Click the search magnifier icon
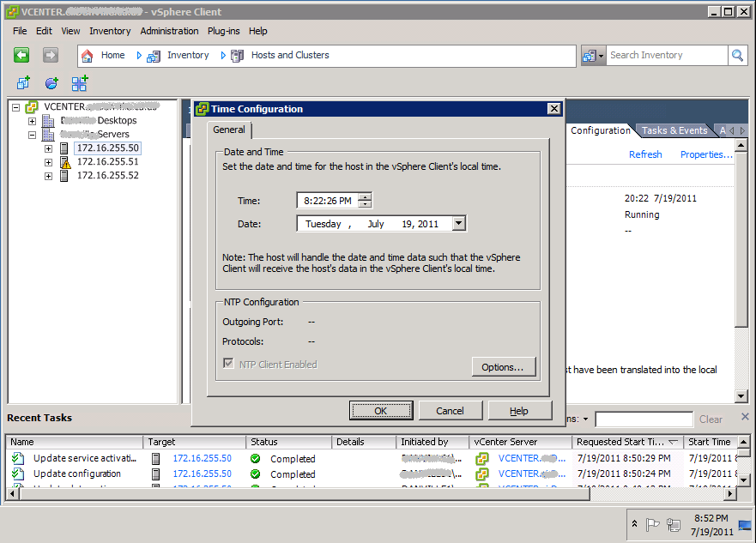The width and height of the screenshot is (756, 543). click(738, 54)
